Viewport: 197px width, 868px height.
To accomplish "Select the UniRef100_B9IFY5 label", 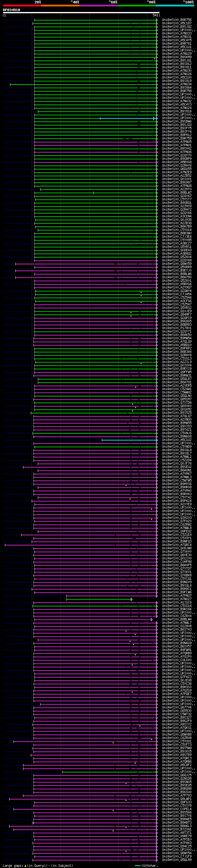I will [x=177, y=128].
